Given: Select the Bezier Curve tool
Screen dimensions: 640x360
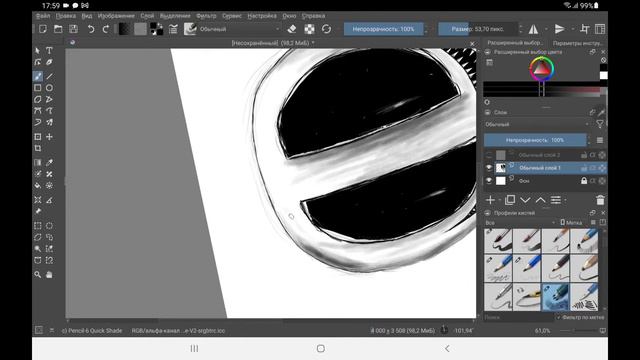Looking at the screenshot, I should [x=38, y=111].
